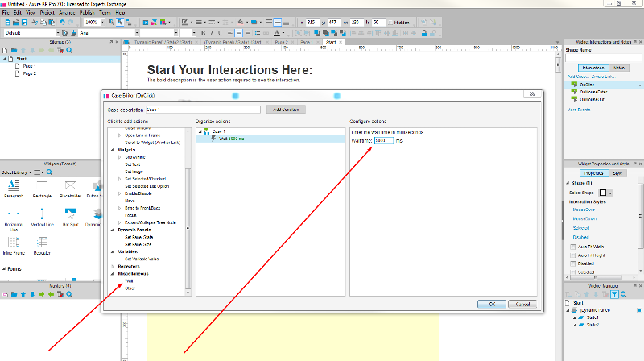Click the Shape Name input field
This screenshot has width=644, height=361.
click(603, 57)
